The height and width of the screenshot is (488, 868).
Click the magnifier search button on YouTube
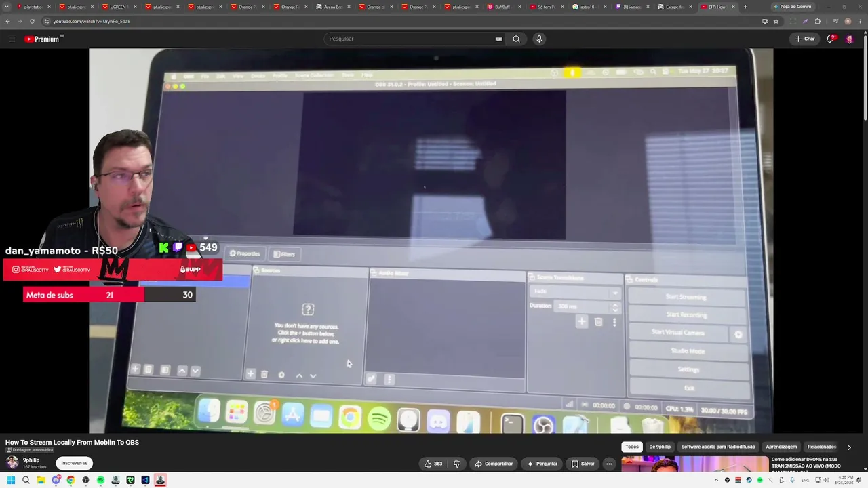click(516, 39)
